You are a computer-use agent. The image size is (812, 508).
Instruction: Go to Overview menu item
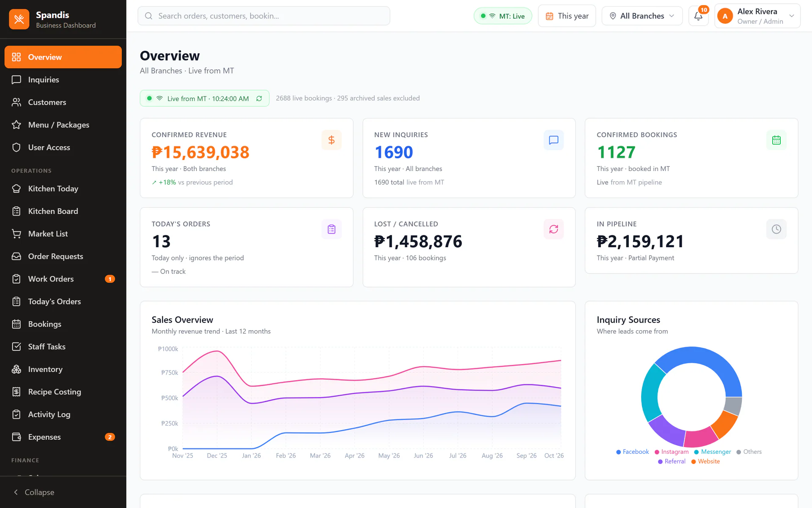pos(63,57)
